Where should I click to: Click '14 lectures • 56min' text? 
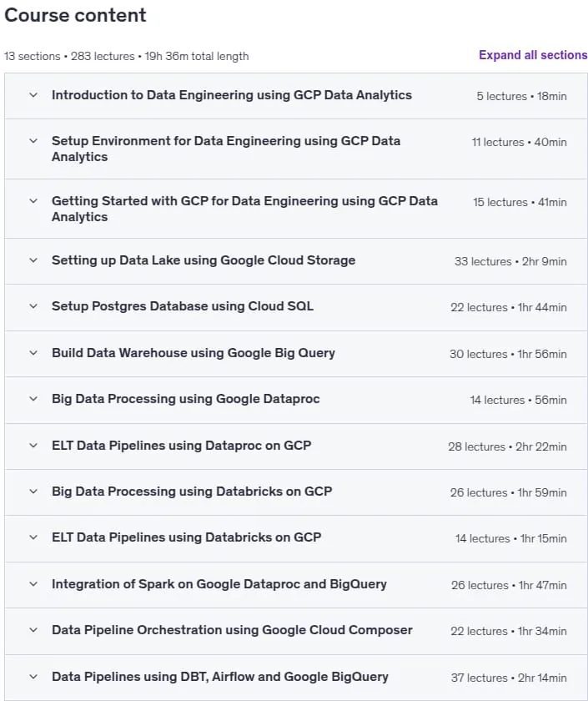click(518, 400)
